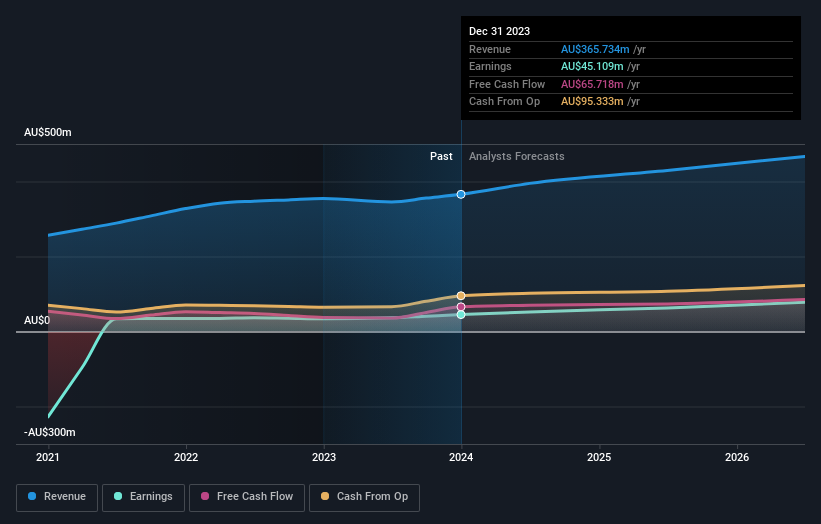Click the 2021 x-axis label

coord(48,458)
